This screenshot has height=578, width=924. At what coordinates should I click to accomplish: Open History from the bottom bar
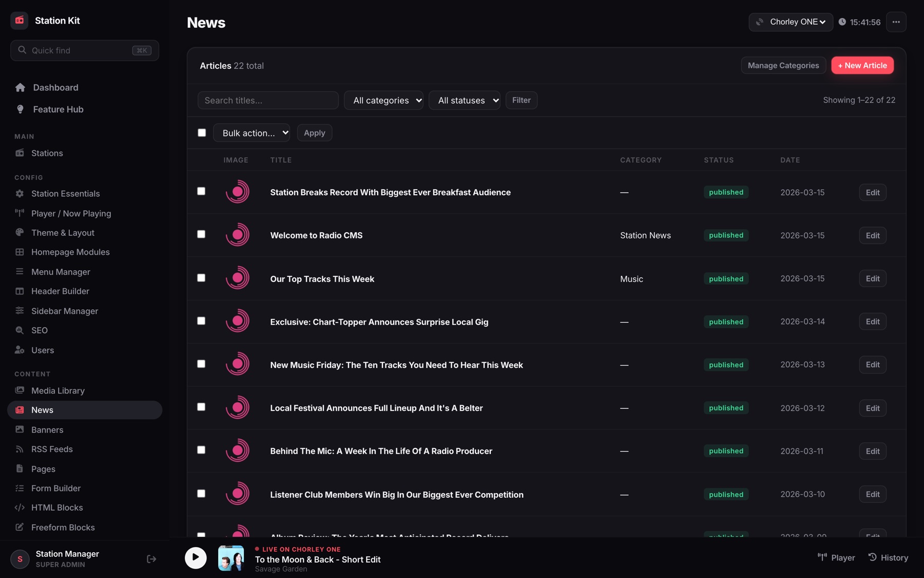point(888,557)
